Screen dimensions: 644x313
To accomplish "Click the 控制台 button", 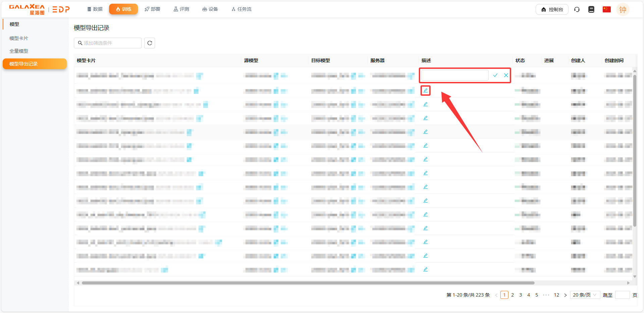I will 552,9.
